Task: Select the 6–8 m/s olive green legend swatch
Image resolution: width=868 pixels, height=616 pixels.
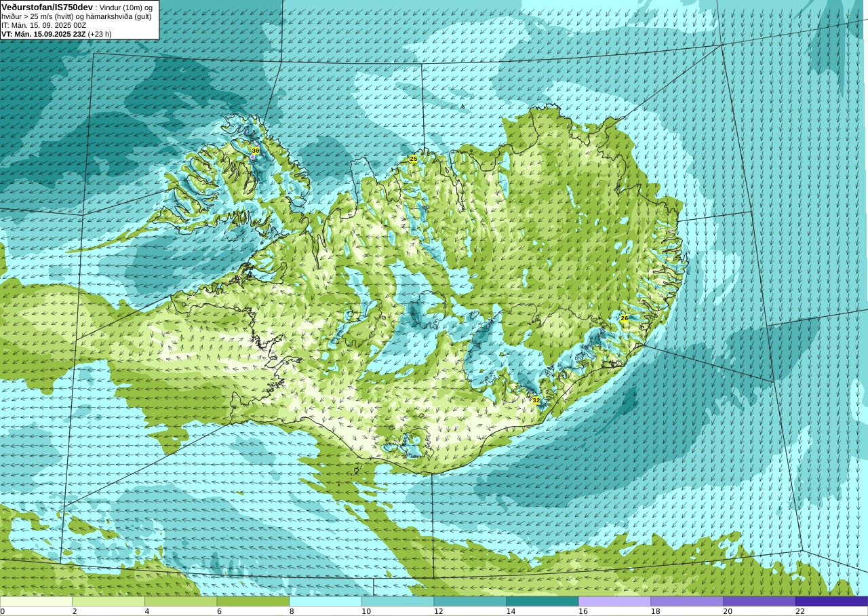Action: pos(253,601)
